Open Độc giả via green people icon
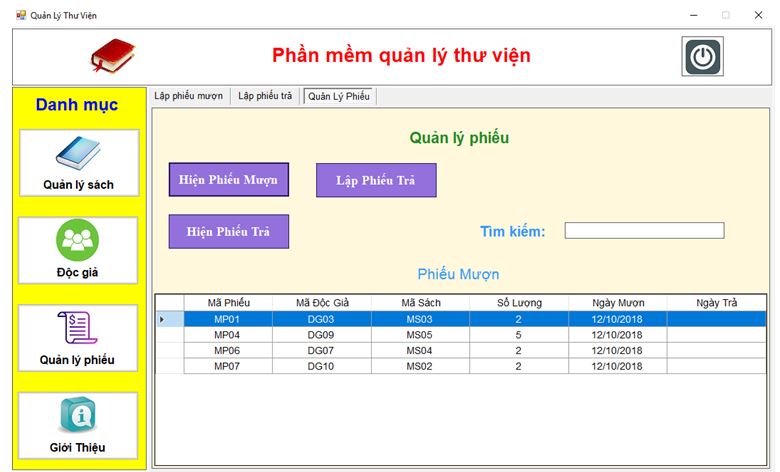This screenshot has width=780, height=472. (x=78, y=240)
